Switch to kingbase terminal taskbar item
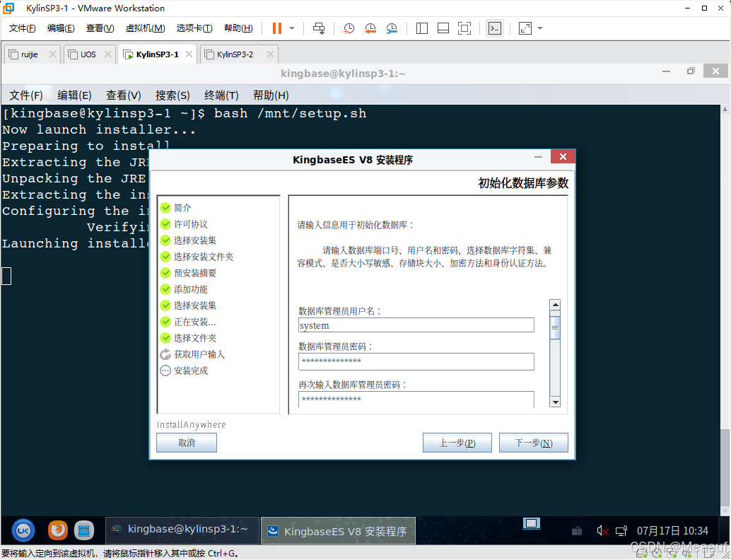This screenshot has height=560, width=731. (x=182, y=530)
